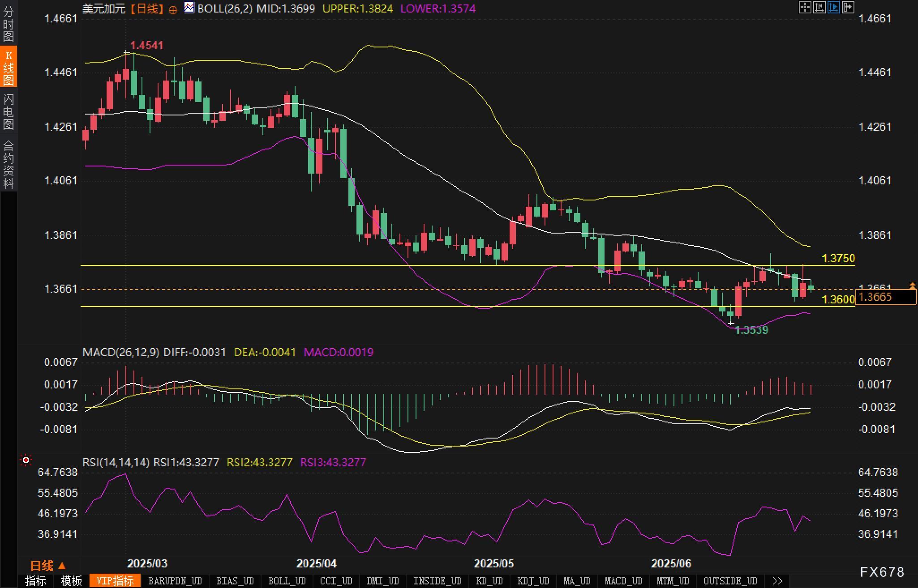This screenshot has height=588, width=918.
Task: Click the chart shift-right arrow icon
Action: 848,7
